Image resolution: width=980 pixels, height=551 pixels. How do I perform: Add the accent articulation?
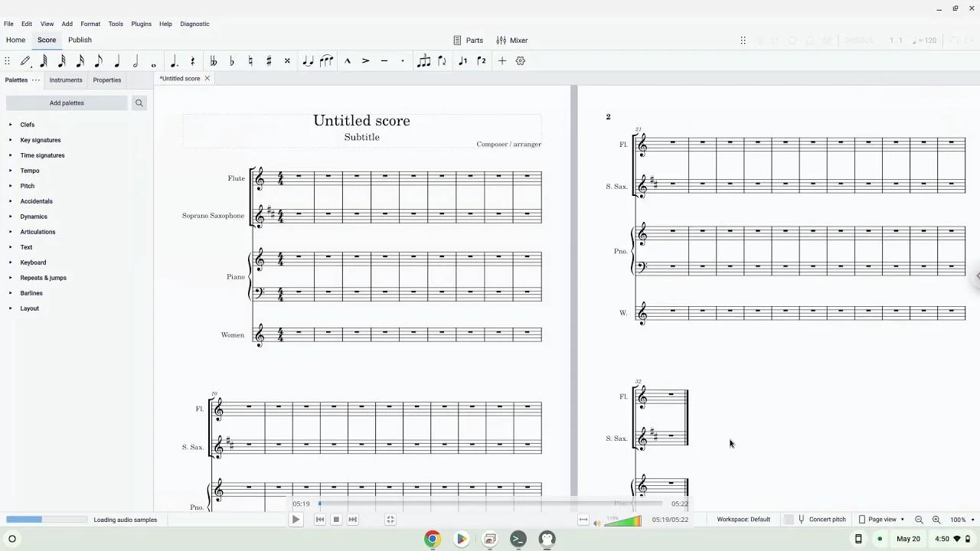coord(365,61)
